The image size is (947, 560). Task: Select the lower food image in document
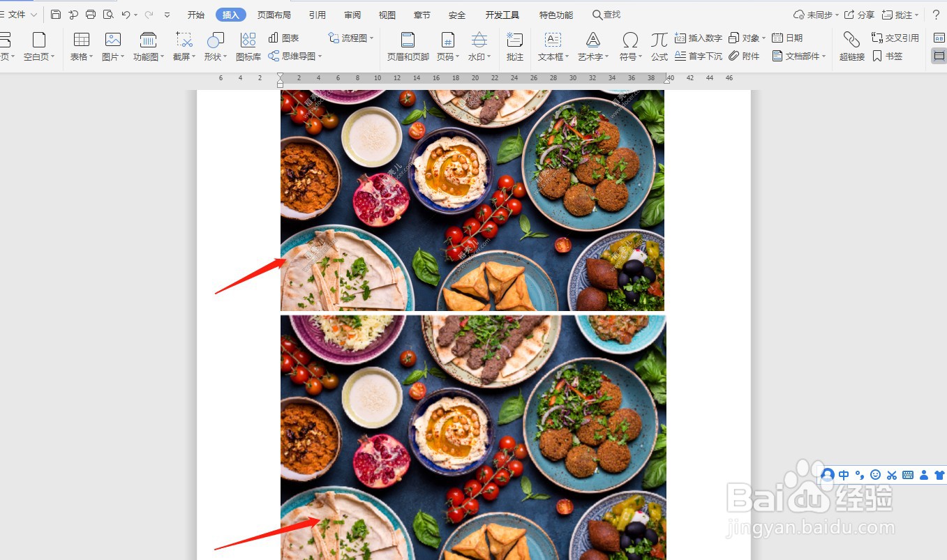473,437
